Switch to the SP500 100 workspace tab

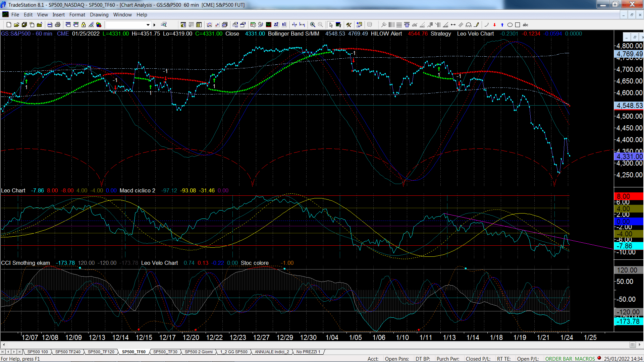[x=38, y=352]
